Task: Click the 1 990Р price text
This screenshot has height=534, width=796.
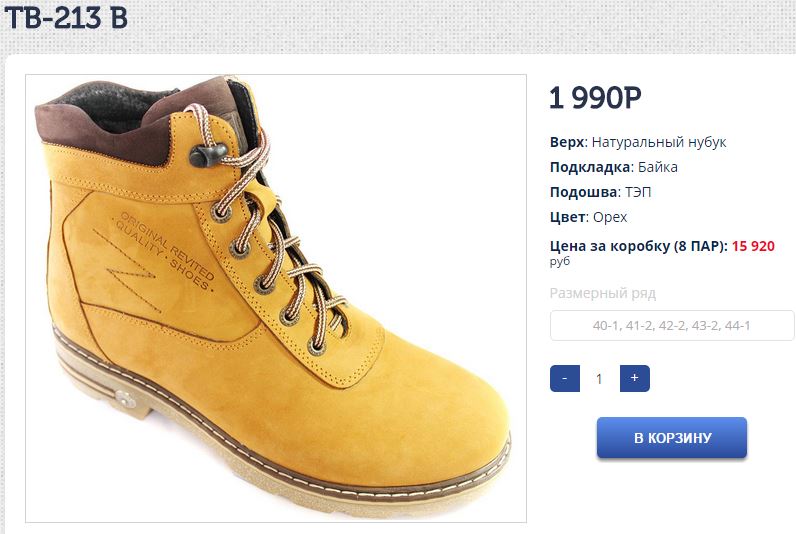Action: (x=595, y=97)
